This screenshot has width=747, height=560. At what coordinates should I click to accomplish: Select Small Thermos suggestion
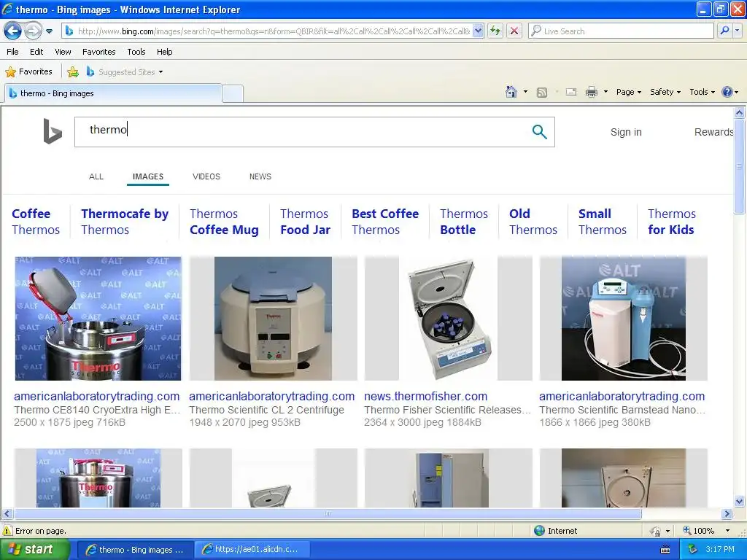tap(602, 222)
